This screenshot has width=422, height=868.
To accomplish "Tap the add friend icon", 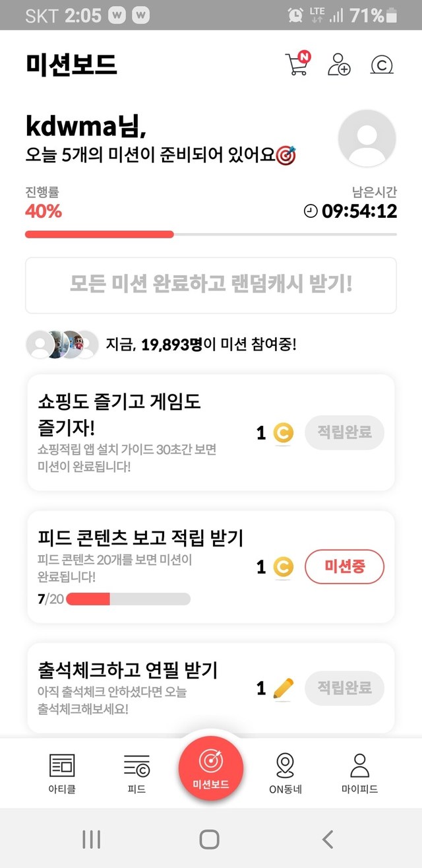I will [x=339, y=65].
